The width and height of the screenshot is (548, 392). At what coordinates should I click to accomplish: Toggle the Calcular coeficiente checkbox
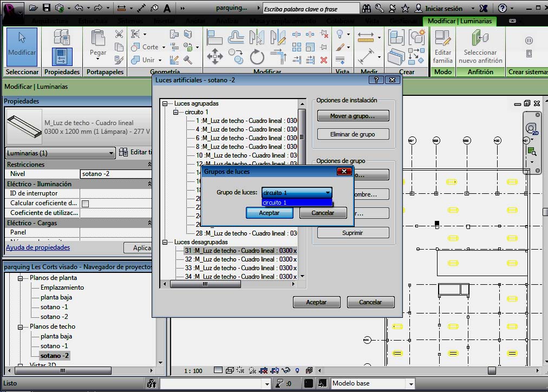click(85, 204)
